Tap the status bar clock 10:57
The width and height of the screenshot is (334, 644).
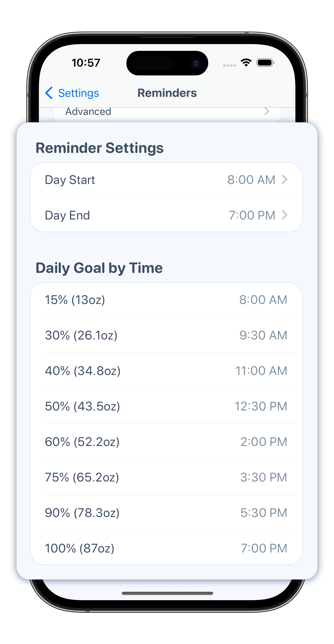coord(86,63)
